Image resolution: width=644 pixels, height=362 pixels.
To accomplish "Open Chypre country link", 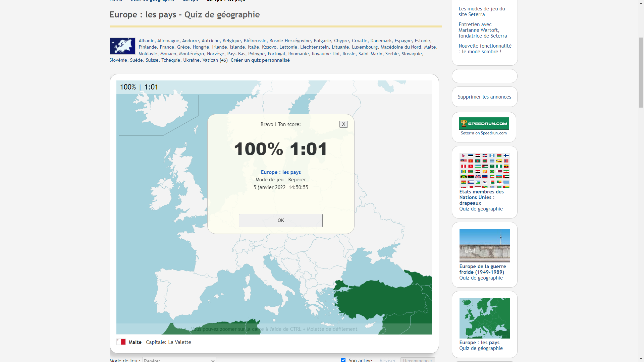I will (x=341, y=41).
